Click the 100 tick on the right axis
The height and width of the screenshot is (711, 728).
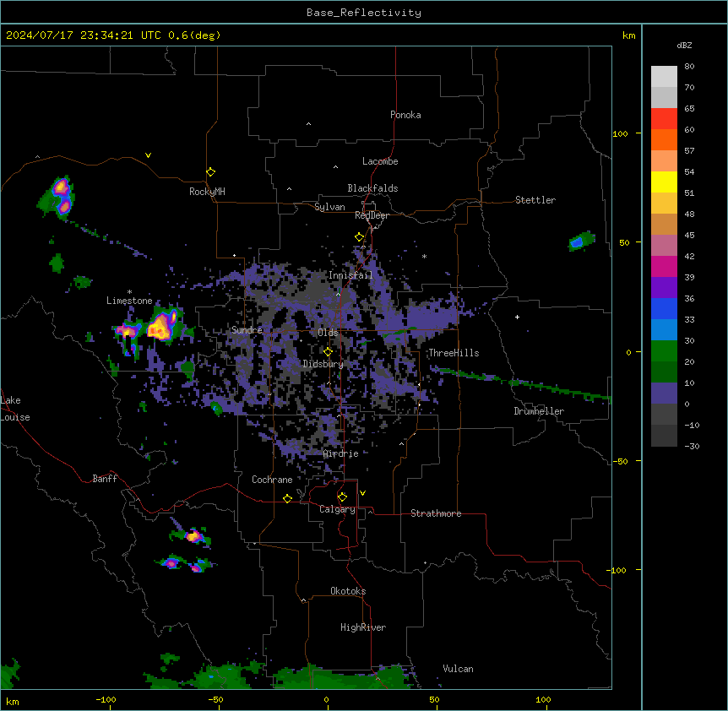620,134
